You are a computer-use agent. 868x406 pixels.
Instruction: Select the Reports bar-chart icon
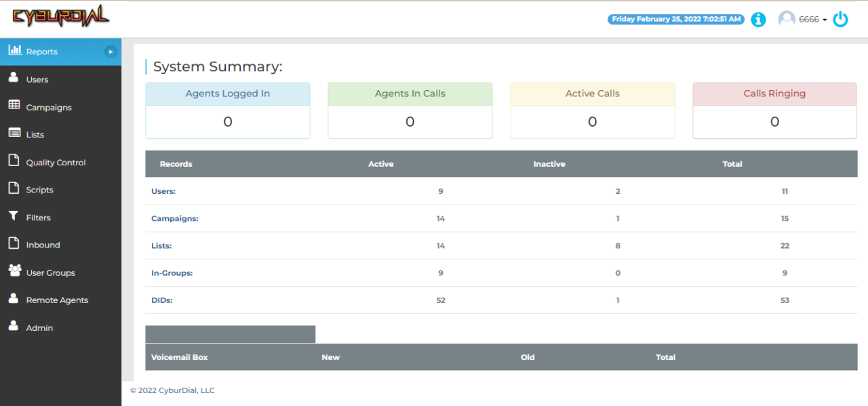(x=15, y=51)
